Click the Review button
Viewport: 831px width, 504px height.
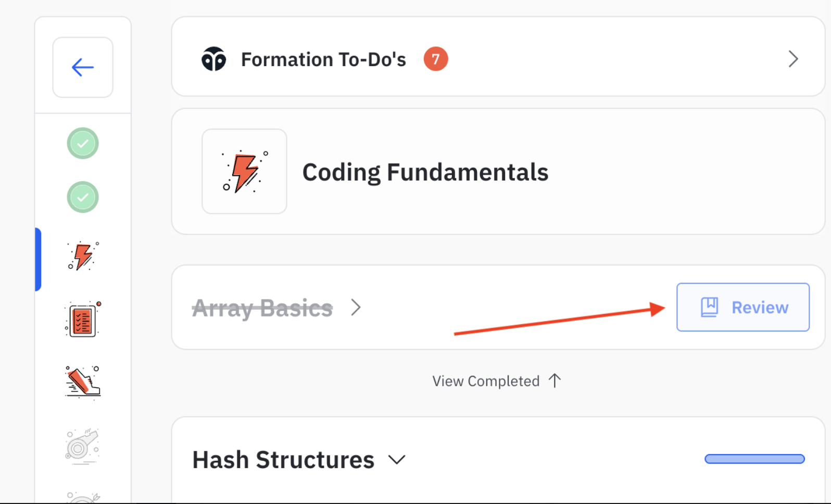click(x=742, y=307)
